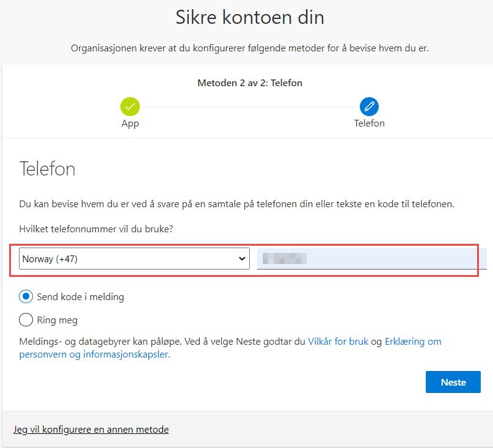Click the green checkmark App step icon
This screenshot has height=448, width=493.
[130, 106]
